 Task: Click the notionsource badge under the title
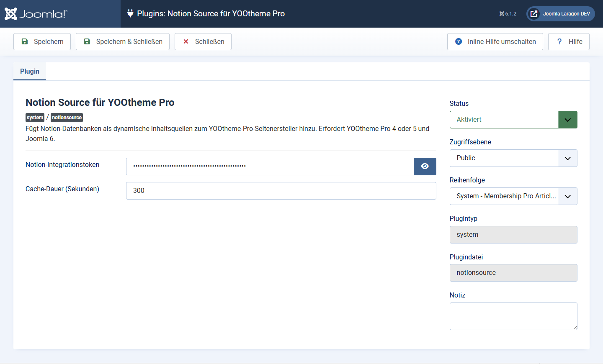pos(67,118)
